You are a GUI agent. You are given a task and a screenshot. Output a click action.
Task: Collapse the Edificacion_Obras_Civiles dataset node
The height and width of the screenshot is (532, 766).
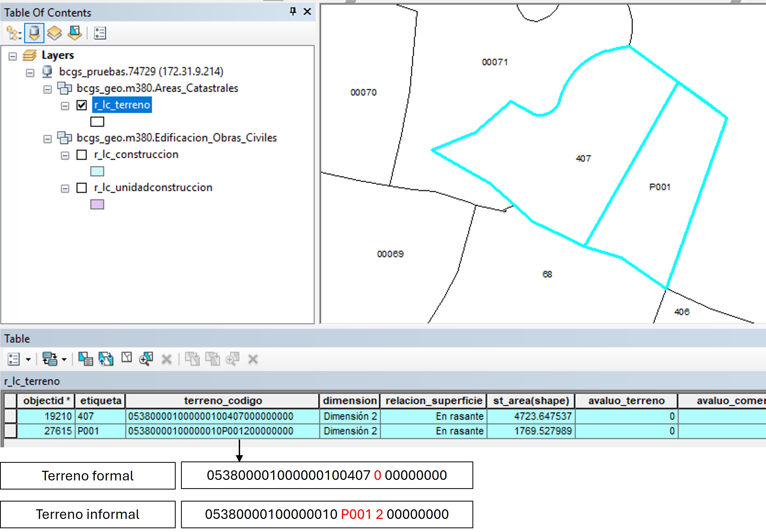[x=48, y=139]
